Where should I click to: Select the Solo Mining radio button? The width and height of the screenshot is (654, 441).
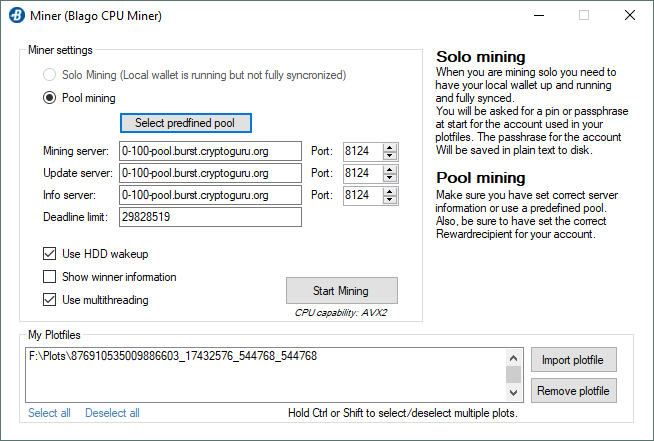49,75
